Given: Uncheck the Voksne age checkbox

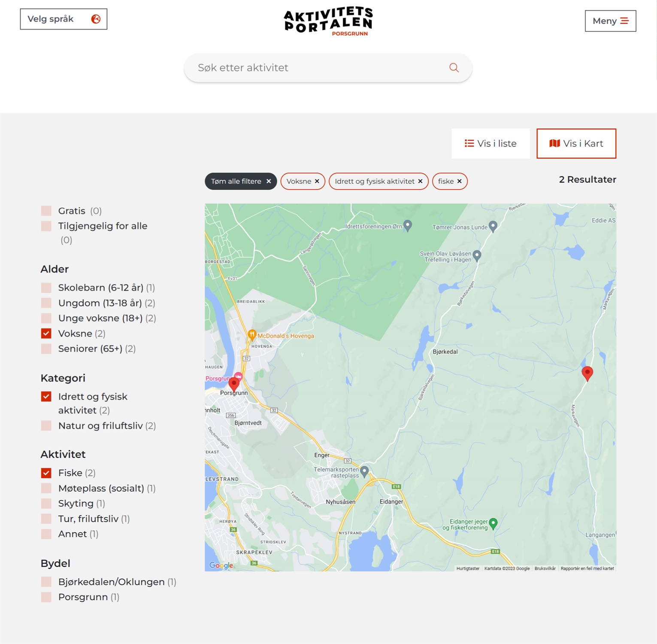Looking at the screenshot, I should (x=46, y=334).
